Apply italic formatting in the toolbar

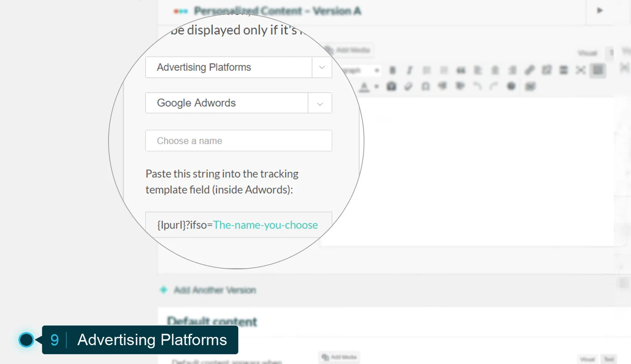pyautogui.click(x=409, y=70)
